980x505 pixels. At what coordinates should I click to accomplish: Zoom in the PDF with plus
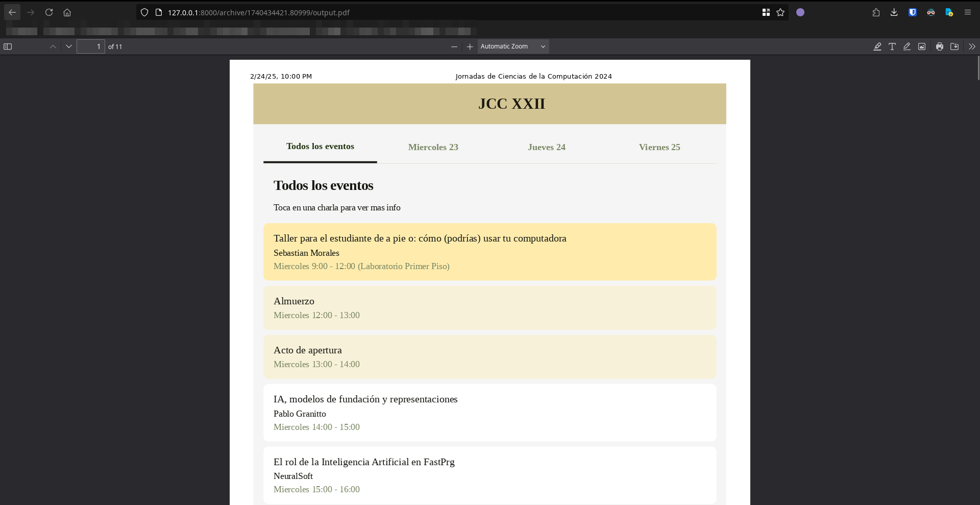click(x=470, y=46)
